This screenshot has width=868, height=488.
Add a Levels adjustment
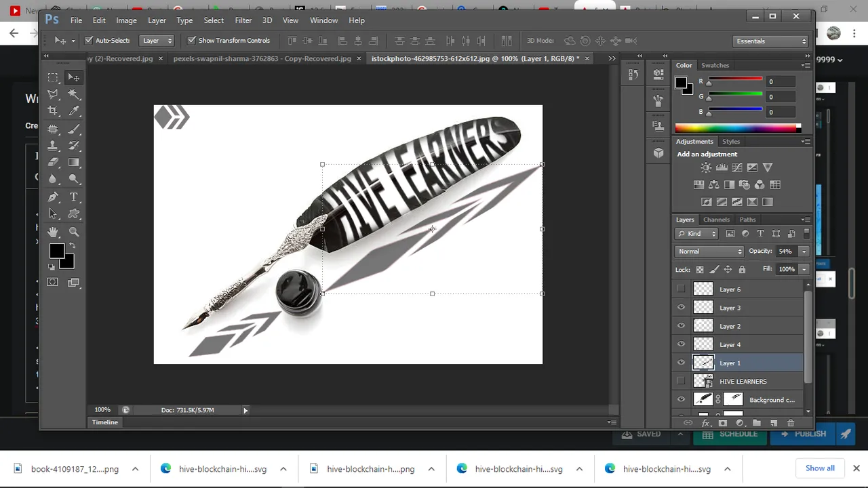point(722,167)
